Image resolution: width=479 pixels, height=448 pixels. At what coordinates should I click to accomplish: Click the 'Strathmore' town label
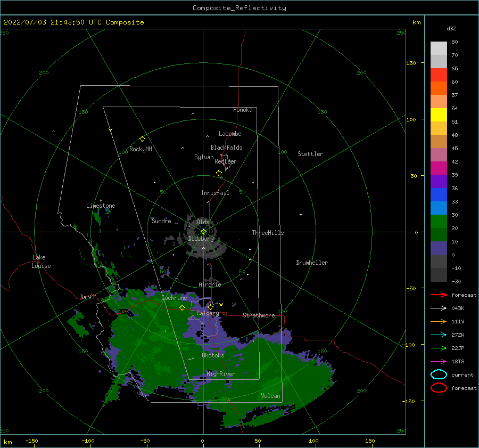[259, 315]
